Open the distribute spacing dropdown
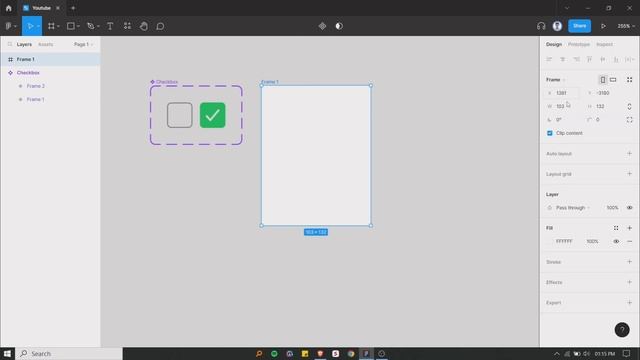The image size is (640, 360). 629,59
